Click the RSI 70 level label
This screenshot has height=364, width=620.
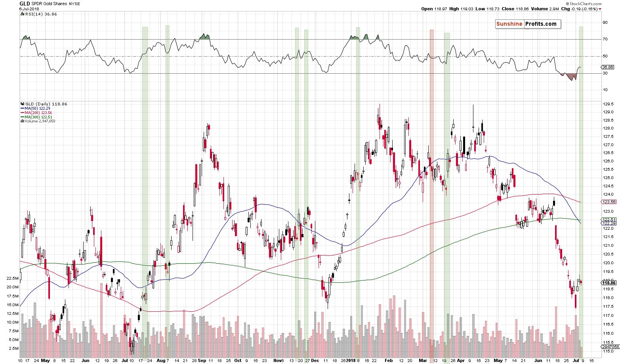click(x=605, y=39)
